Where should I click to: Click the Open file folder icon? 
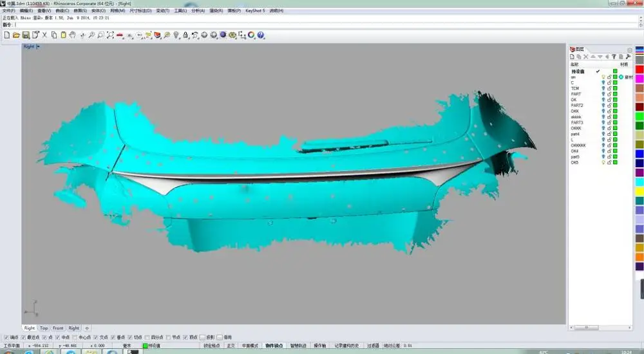tap(15, 35)
